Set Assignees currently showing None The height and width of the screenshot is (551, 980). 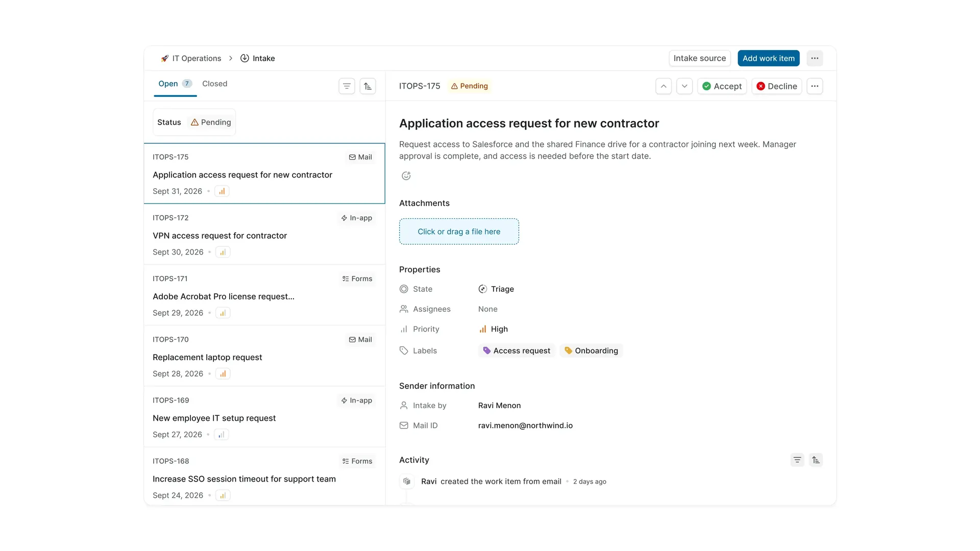tap(488, 309)
